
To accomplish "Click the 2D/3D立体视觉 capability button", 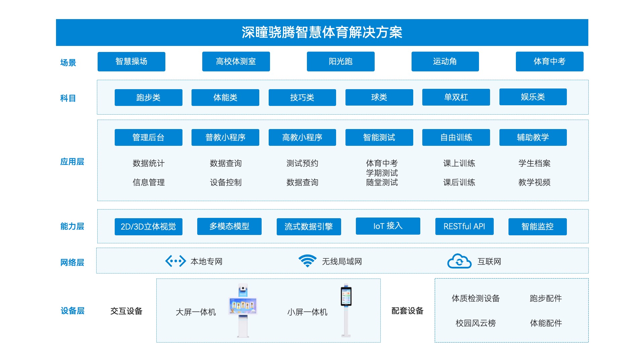I will (148, 227).
